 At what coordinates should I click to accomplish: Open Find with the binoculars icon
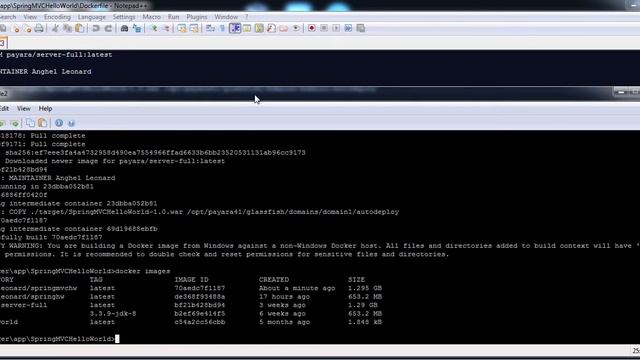pyautogui.click(x=124, y=28)
